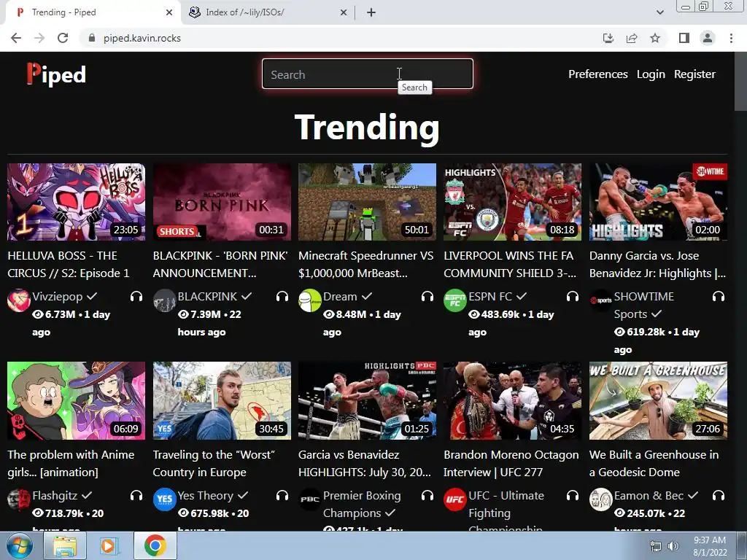Click headphones icon on UFC video
This screenshot has height=560, width=747.
tap(573, 496)
